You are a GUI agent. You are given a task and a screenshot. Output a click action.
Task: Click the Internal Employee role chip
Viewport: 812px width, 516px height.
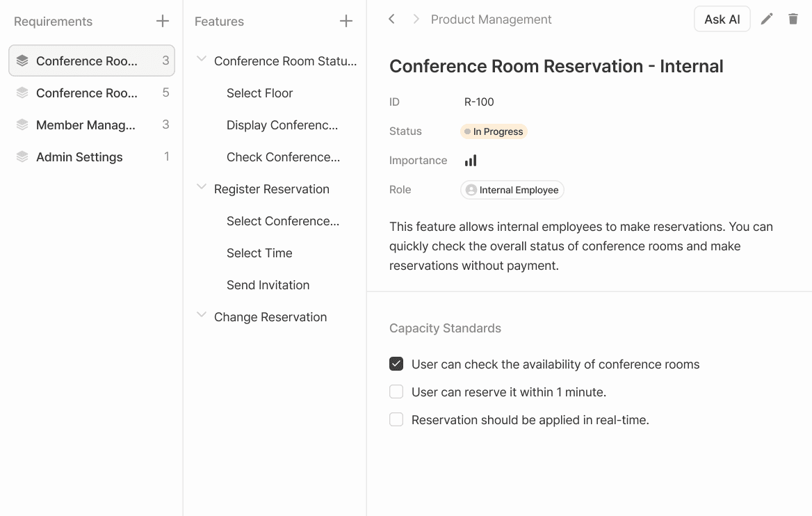click(512, 190)
